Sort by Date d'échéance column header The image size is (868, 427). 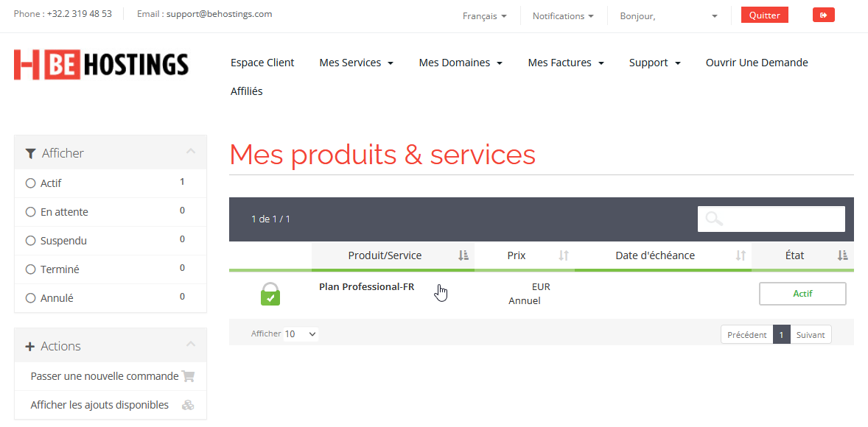click(662, 255)
